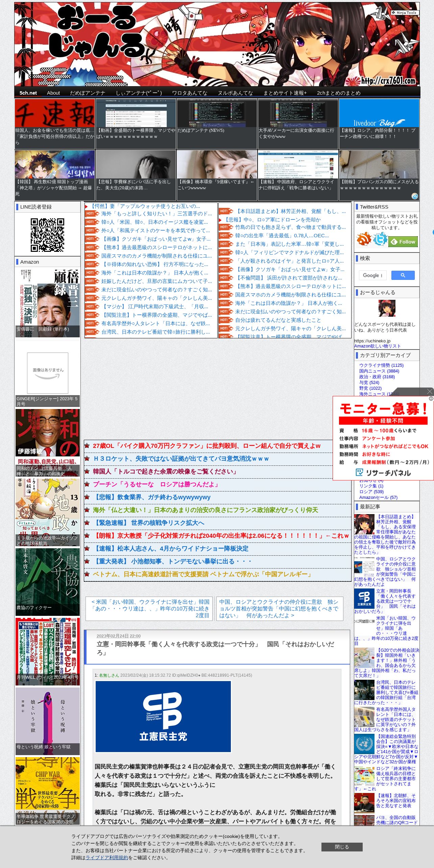Click the date 2023年02月24日 22:00
The width and height of the screenshot is (434, 868).
coord(119,636)
